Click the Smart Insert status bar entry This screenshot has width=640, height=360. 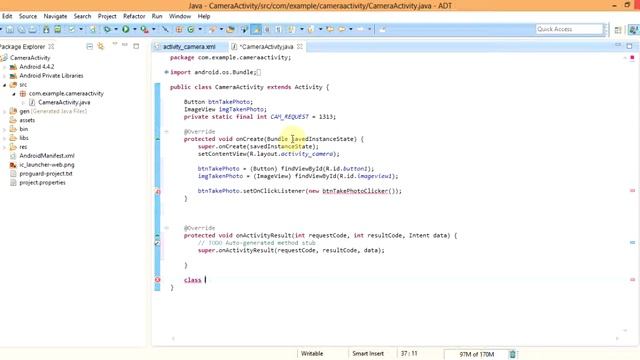coord(368,354)
